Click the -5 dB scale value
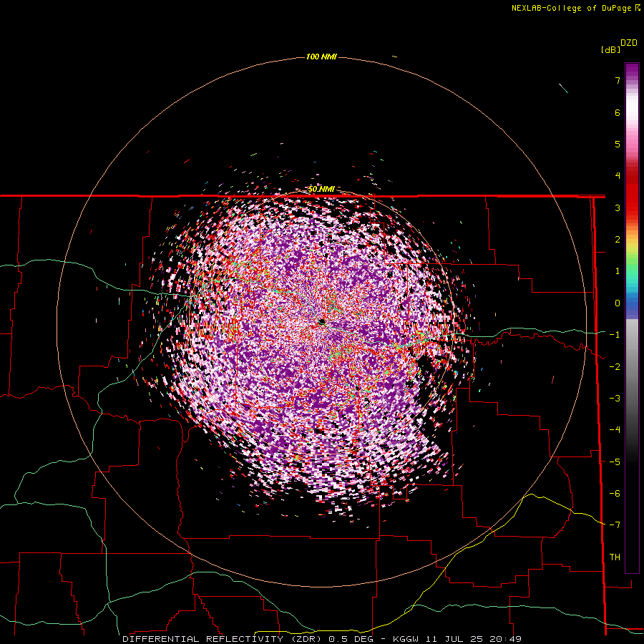 pos(615,462)
